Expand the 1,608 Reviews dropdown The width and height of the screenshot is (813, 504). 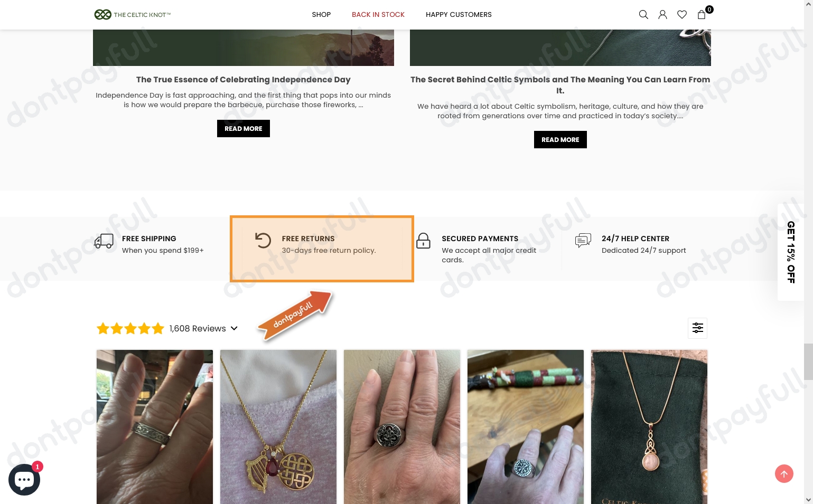pos(234,328)
